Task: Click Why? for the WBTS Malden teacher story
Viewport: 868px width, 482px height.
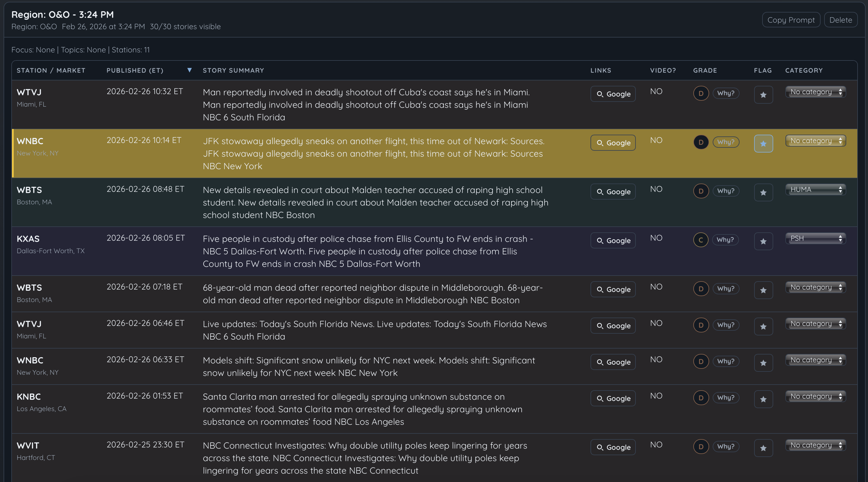Action: (x=726, y=191)
